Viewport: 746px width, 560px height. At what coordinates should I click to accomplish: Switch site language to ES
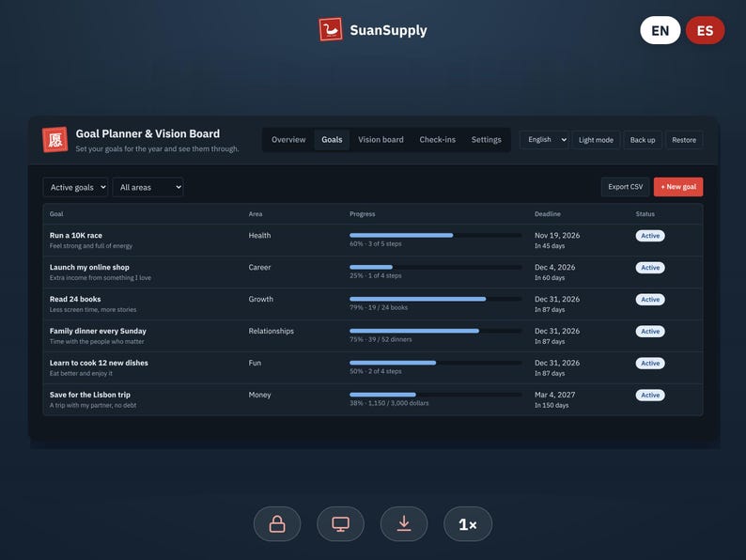(x=705, y=30)
